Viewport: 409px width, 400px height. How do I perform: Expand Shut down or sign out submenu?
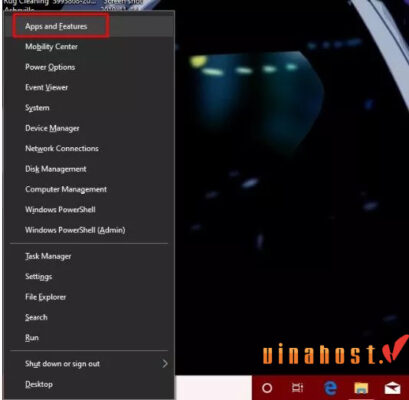(88, 364)
